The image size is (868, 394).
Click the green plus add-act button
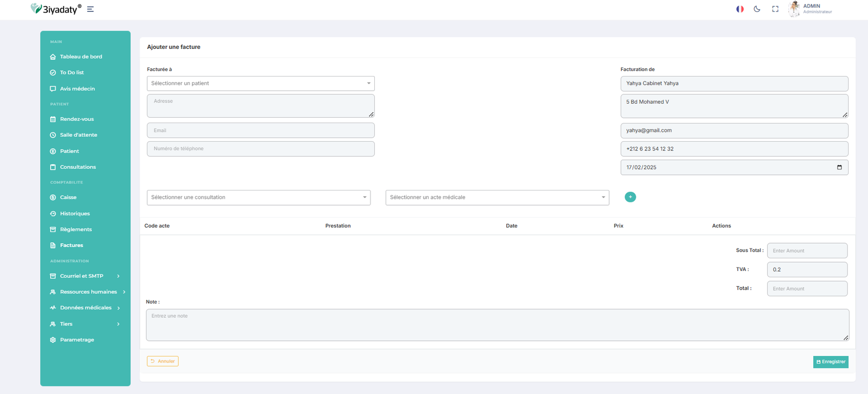[630, 197]
